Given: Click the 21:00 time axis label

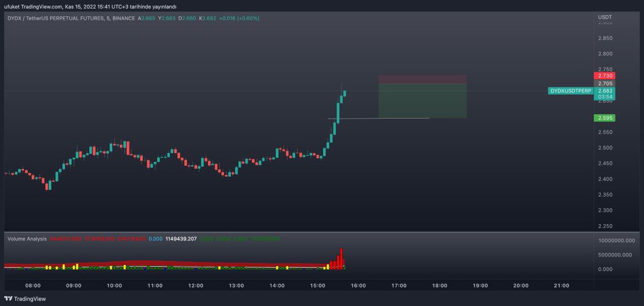Looking at the screenshot, I should click(561, 286).
